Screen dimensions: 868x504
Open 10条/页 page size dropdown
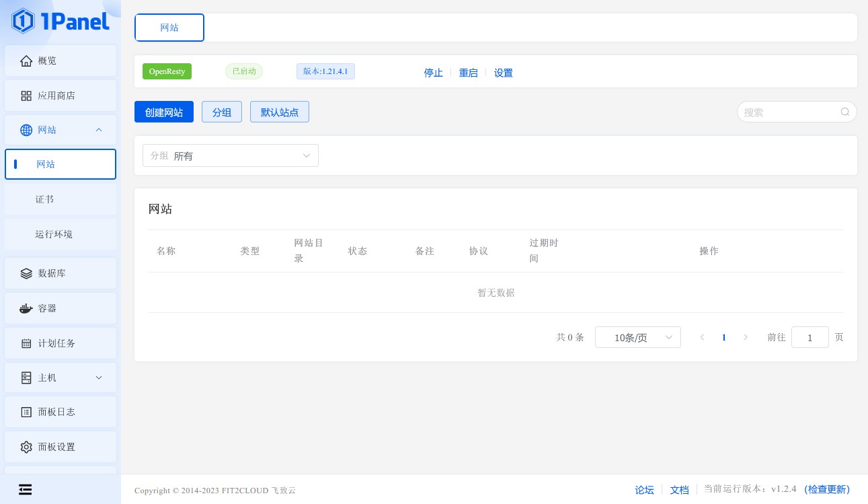point(638,337)
